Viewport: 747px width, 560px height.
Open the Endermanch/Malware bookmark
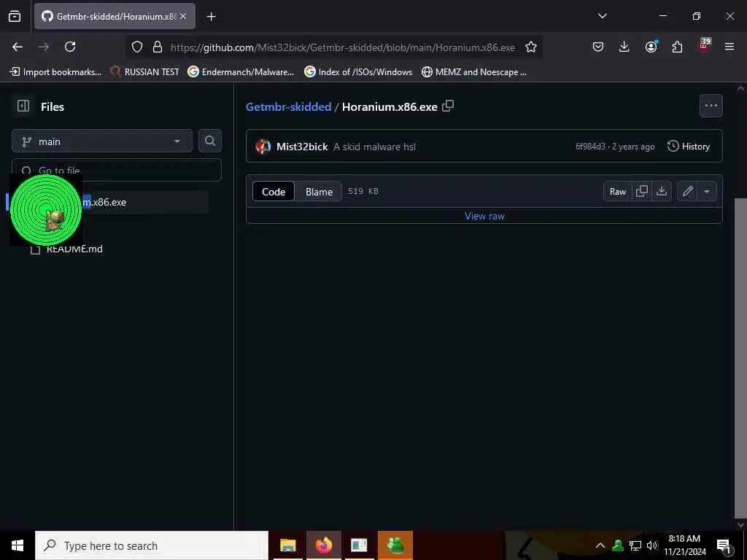(x=241, y=72)
